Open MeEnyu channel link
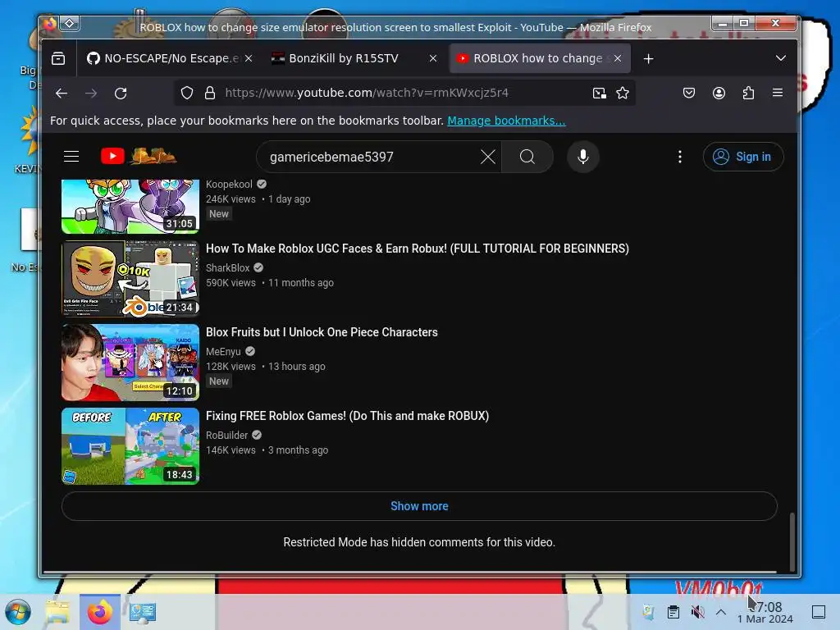840x630 pixels. (x=223, y=351)
